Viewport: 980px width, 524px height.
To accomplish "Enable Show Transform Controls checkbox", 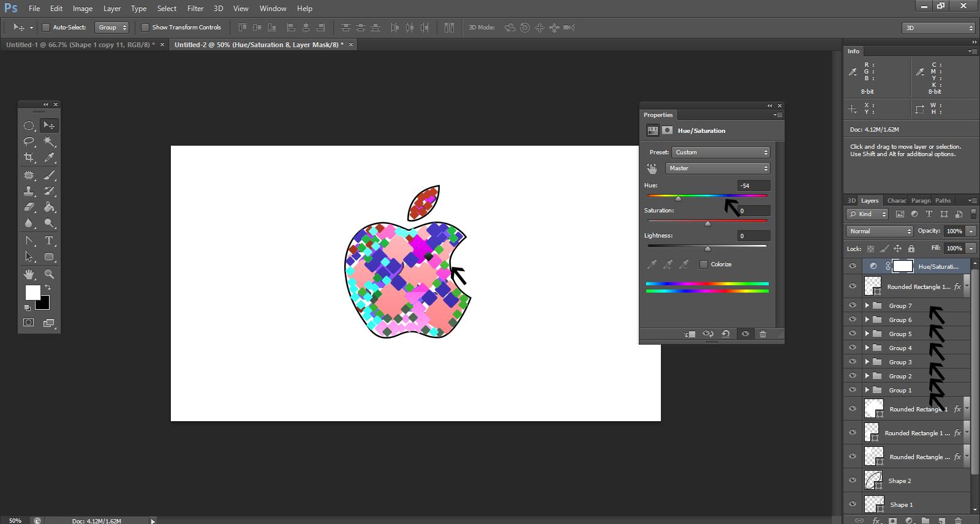I will point(145,28).
